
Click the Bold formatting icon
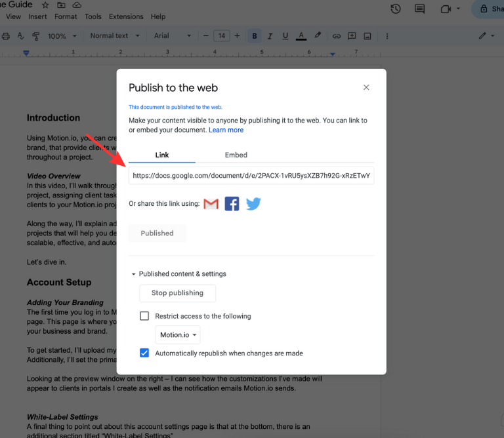pyautogui.click(x=254, y=36)
